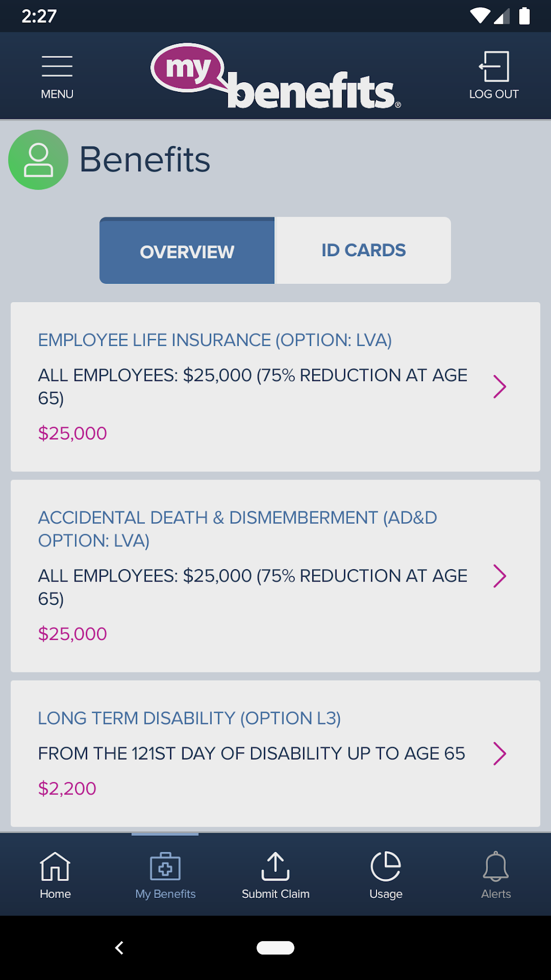Viewport: 551px width, 980px height.
Task: Open Alerts bell icon
Action: click(496, 866)
